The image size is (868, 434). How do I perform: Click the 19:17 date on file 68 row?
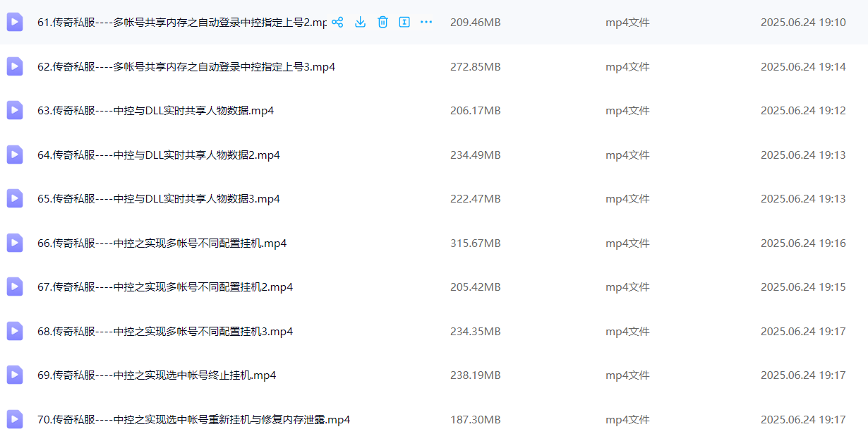click(x=803, y=332)
